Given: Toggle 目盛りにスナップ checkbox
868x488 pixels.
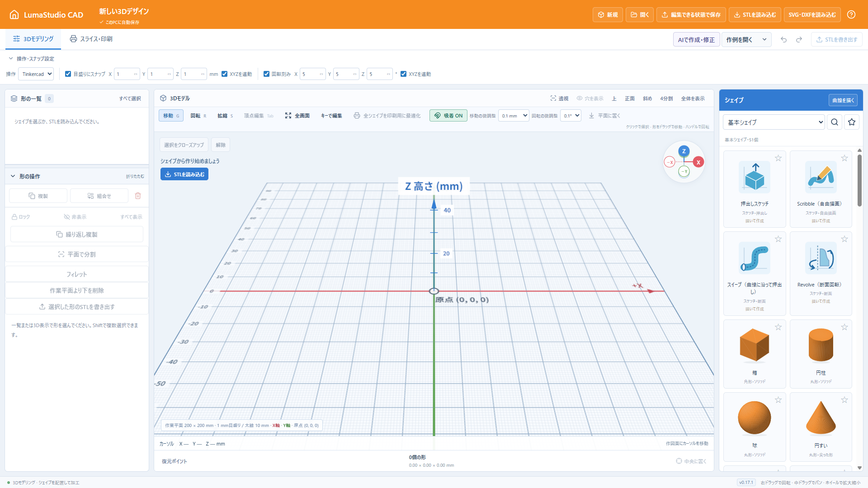Looking at the screenshot, I should [x=68, y=74].
